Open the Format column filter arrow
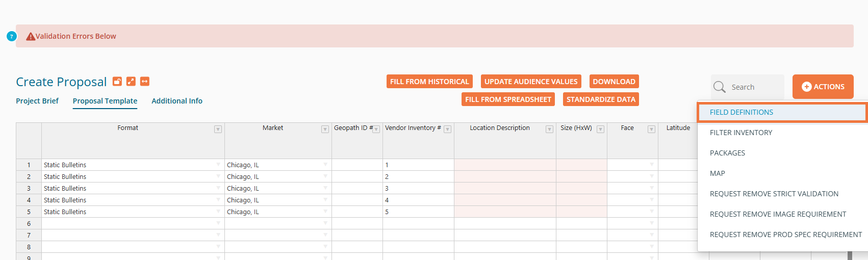The width and height of the screenshot is (868, 260). 218,129
